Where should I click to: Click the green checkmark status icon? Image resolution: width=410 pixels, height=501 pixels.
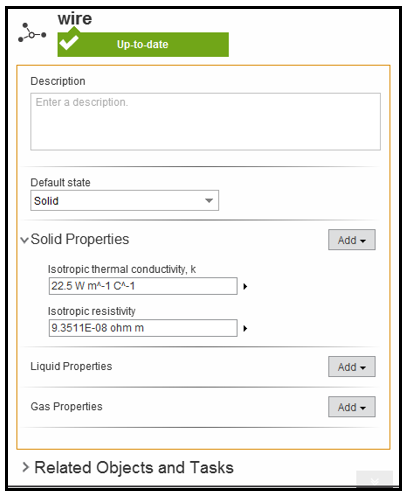(x=69, y=42)
